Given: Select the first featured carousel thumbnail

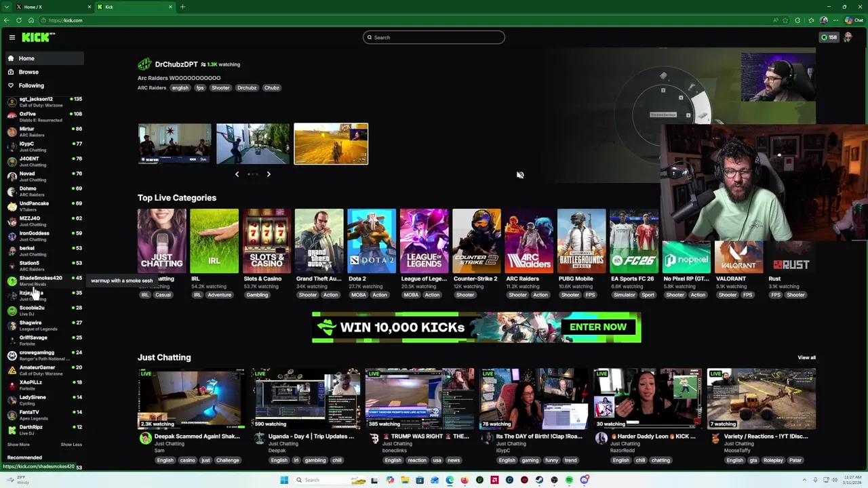Looking at the screenshot, I should [x=175, y=144].
